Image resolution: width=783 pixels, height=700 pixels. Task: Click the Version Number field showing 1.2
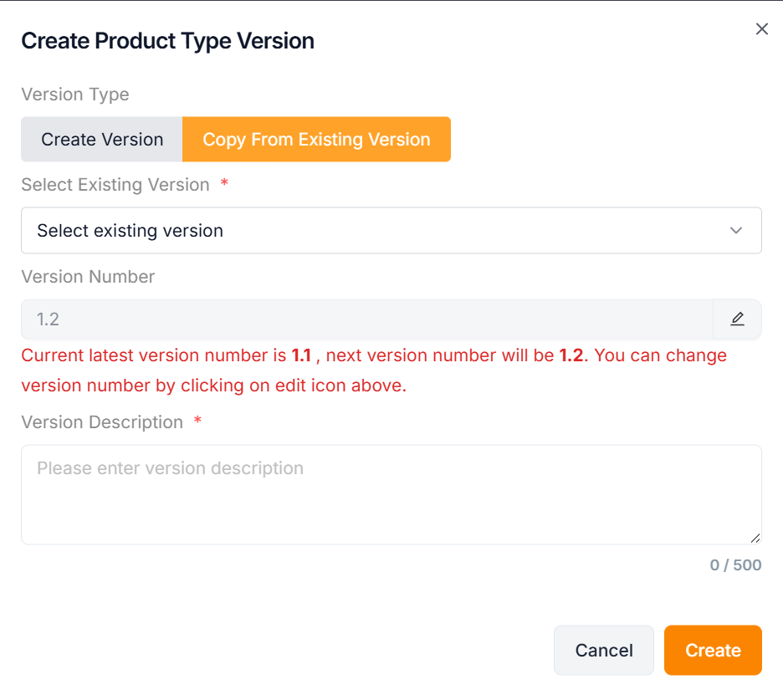[366, 319]
